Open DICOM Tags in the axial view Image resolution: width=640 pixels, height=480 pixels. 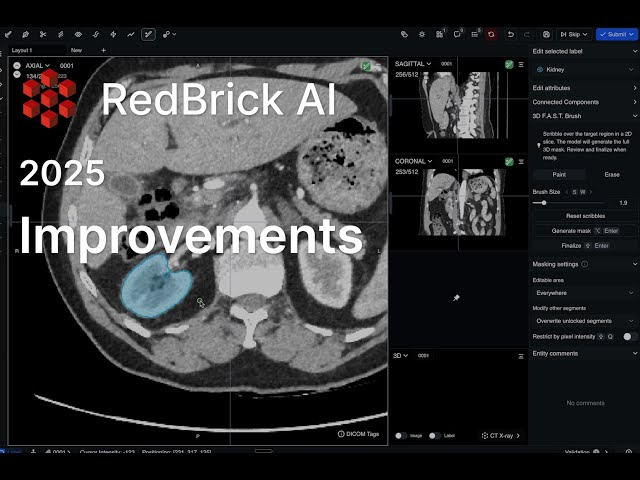tap(358, 434)
